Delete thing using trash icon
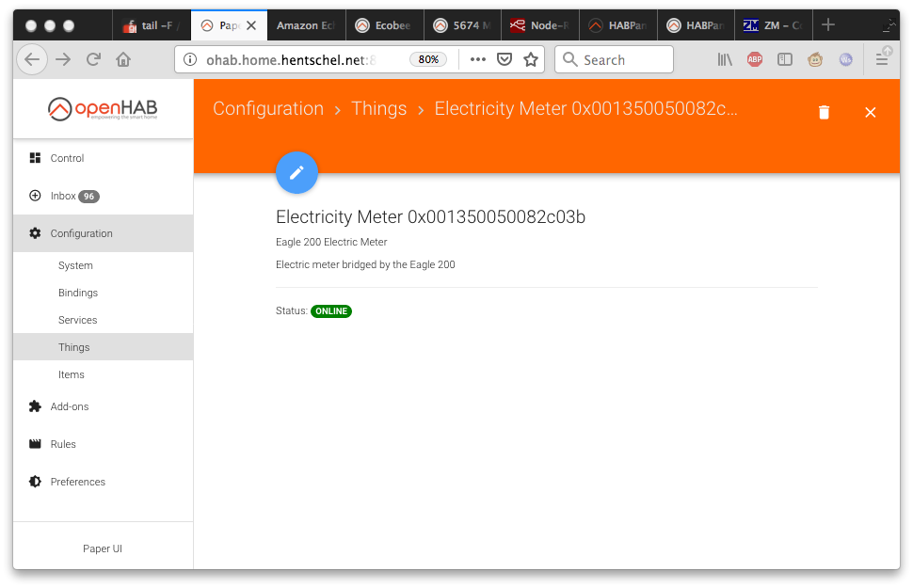The width and height of the screenshot is (913, 588). [x=824, y=113]
